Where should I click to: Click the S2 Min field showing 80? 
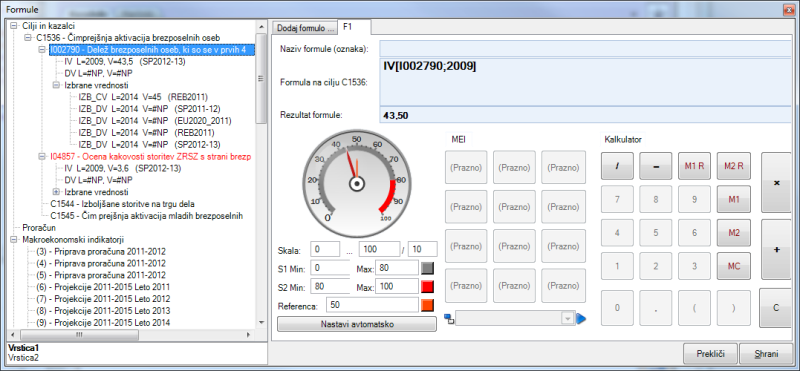pos(331,287)
